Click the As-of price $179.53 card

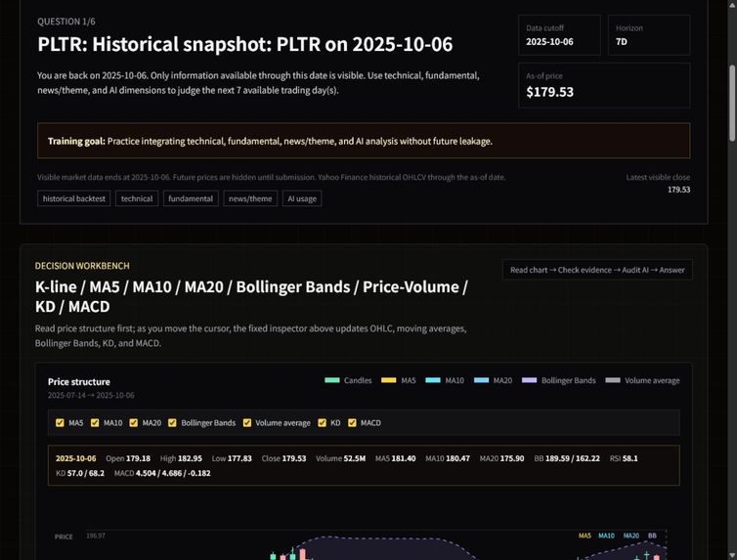point(604,85)
